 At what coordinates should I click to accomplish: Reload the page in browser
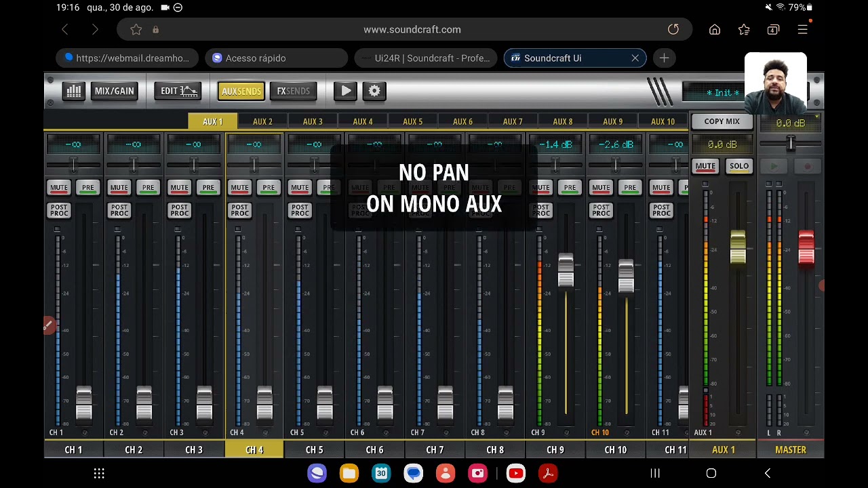coord(673,30)
